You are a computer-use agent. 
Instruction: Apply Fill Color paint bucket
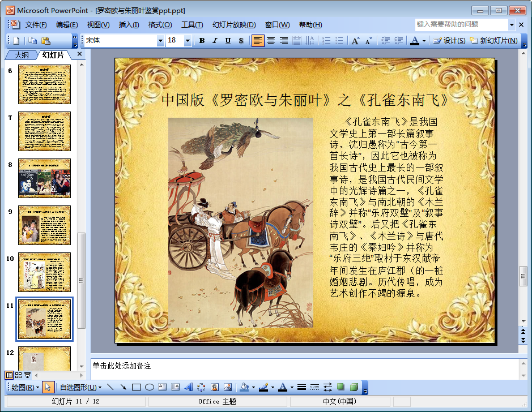coord(244,387)
